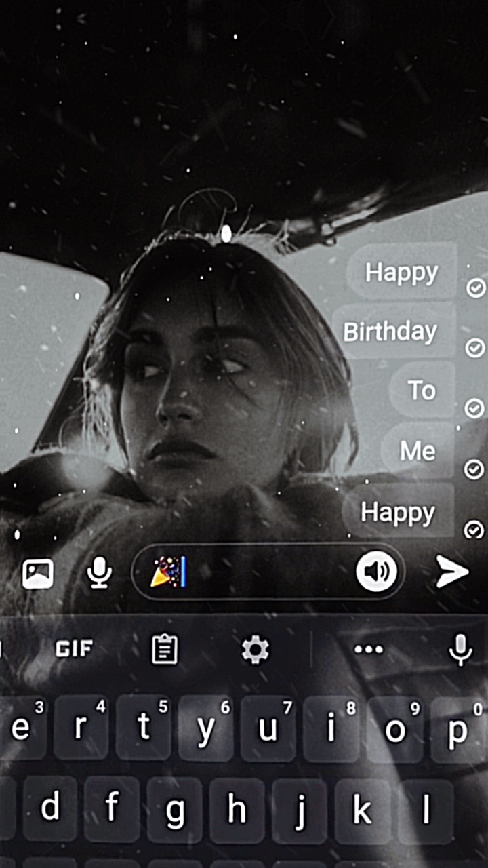Tap the image gallery icon
Image resolution: width=488 pixels, height=868 pixels.
38,574
